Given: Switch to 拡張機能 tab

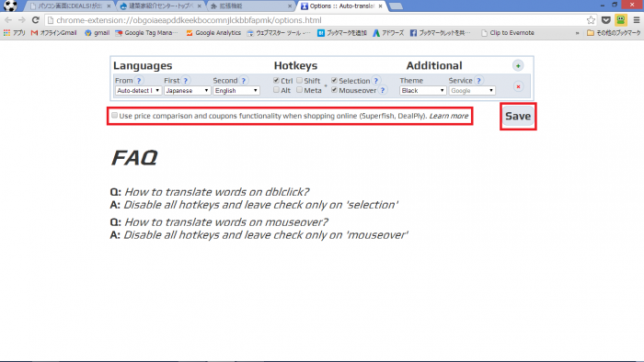Looking at the screenshot, I should pyautogui.click(x=250, y=6).
